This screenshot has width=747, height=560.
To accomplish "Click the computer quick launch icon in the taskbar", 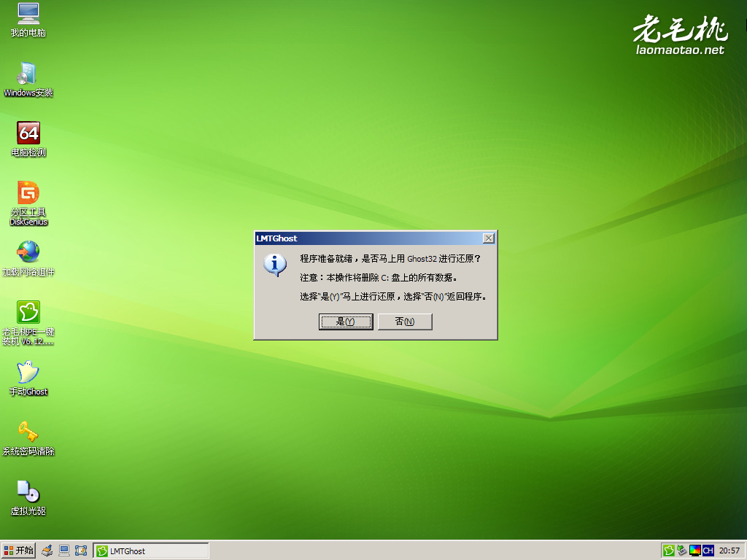I will [x=64, y=551].
